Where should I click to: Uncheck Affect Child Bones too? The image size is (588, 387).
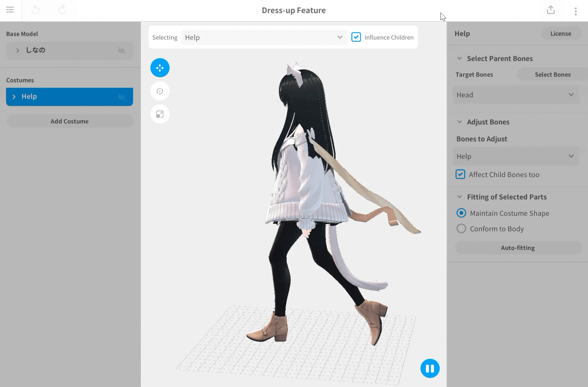click(460, 174)
